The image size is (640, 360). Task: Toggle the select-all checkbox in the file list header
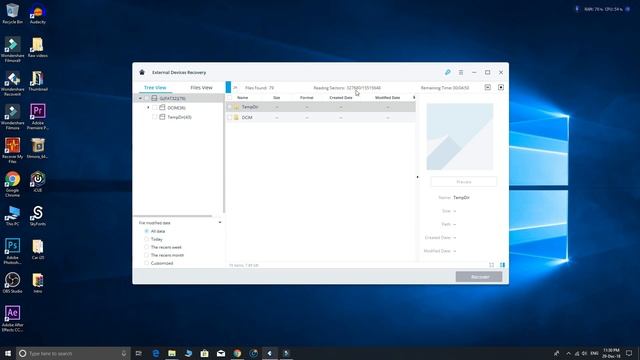pyautogui.click(x=229, y=98)
